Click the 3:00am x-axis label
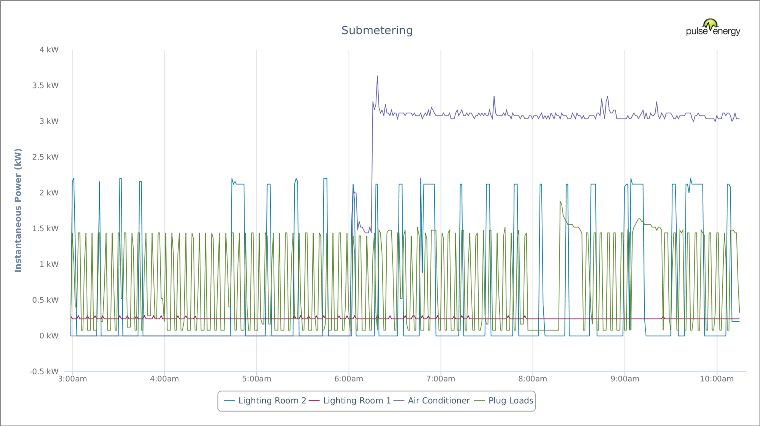 click(73, 379)
